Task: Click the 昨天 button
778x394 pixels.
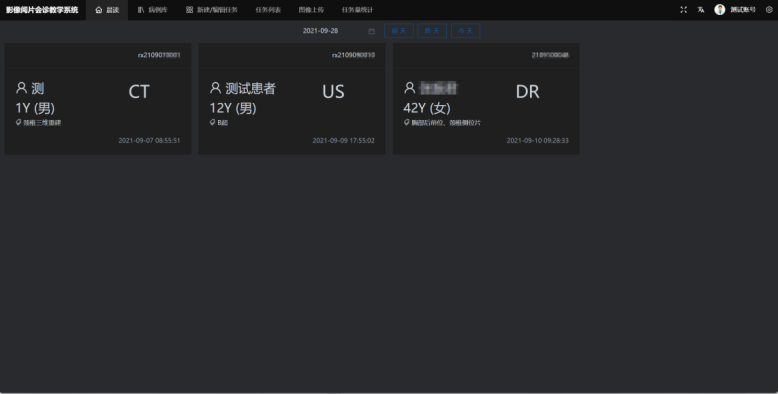Action: [x=432, y=31]
